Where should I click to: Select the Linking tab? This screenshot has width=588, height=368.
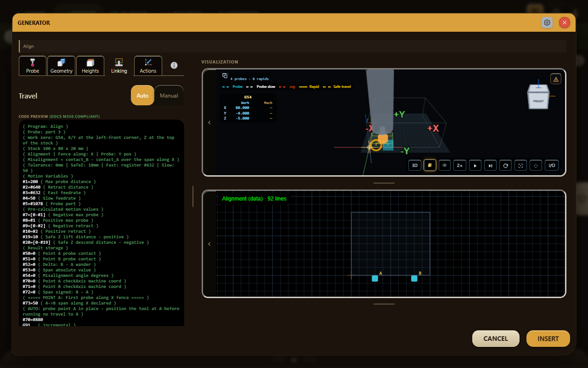pyautogui.click(x=119, y=66)
